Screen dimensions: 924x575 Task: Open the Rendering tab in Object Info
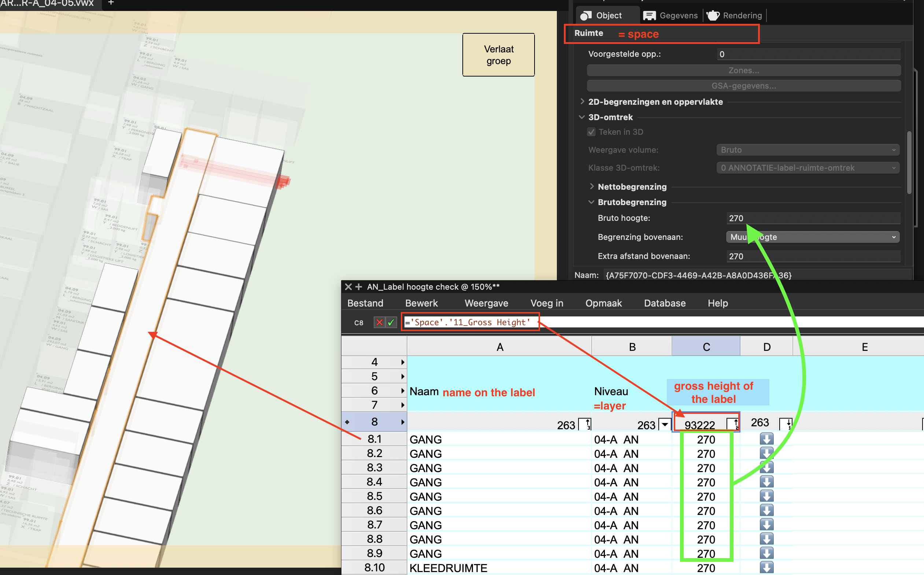coord(735,16)
